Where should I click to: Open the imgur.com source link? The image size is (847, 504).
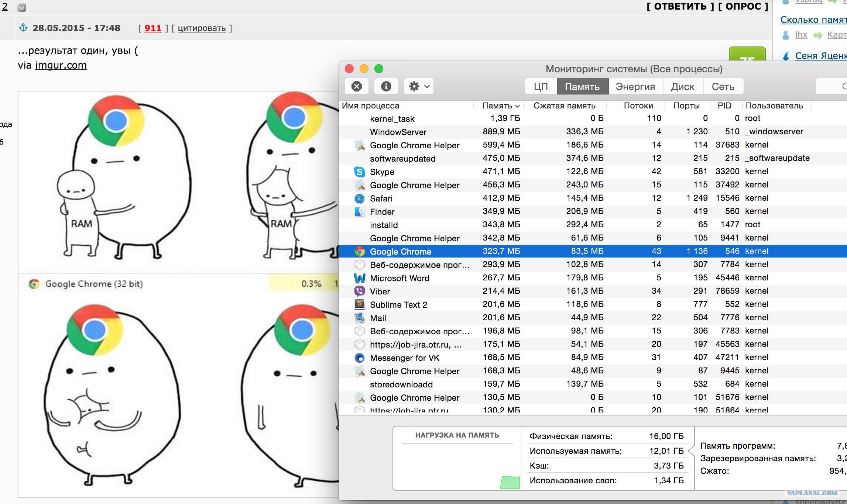pos(61,65)
